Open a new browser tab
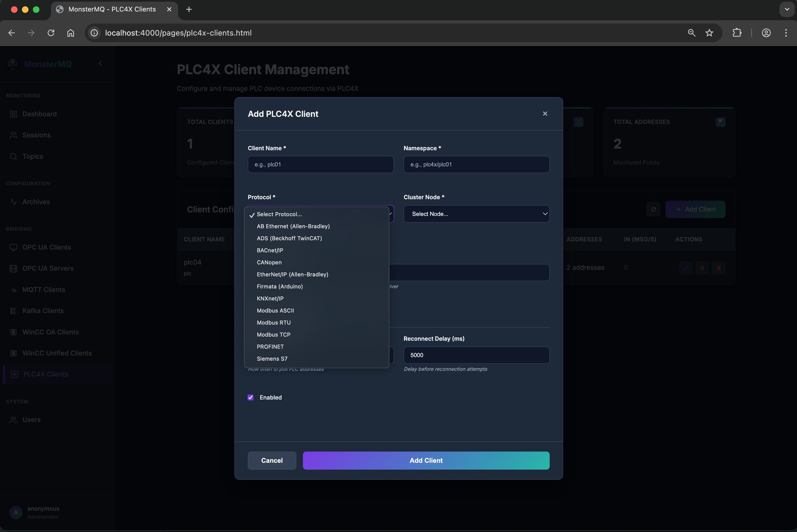The image size is (797, 532). click(189, 9)
